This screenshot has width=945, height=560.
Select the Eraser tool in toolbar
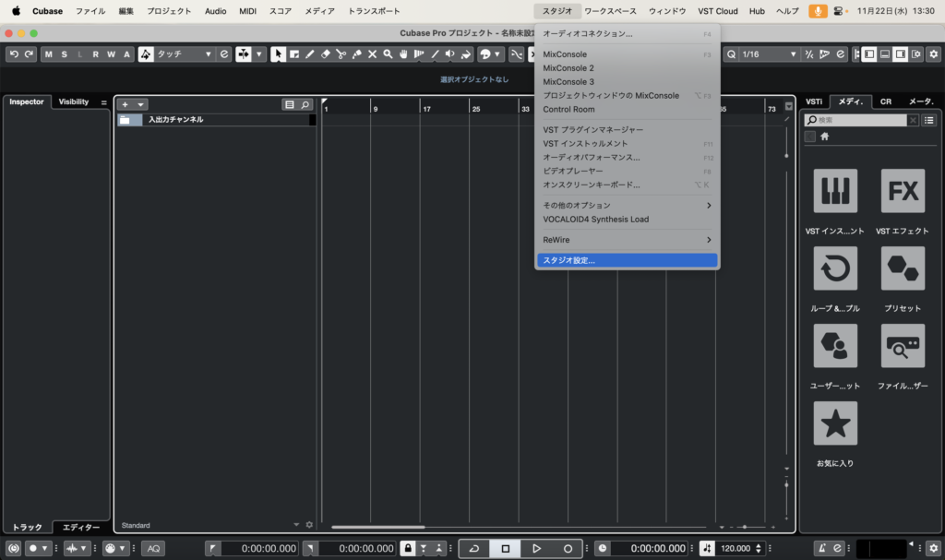click(325, 54)
